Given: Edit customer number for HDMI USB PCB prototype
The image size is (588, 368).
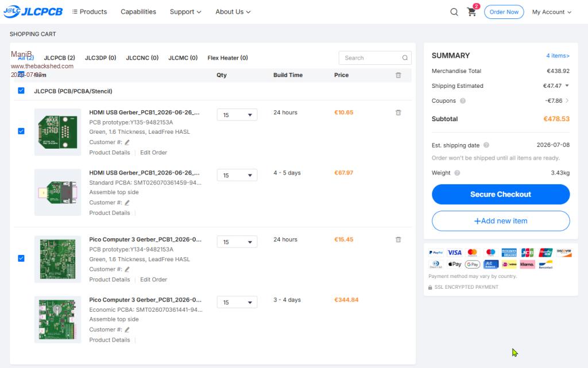Looking at the screenshot, I should pyautogui.click(x=127, y=142).
